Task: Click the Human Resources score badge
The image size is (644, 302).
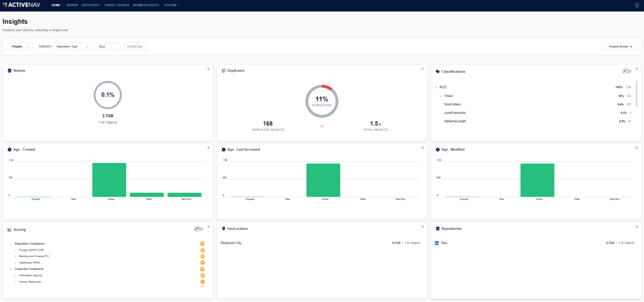Action: click(x=202, y=282)
